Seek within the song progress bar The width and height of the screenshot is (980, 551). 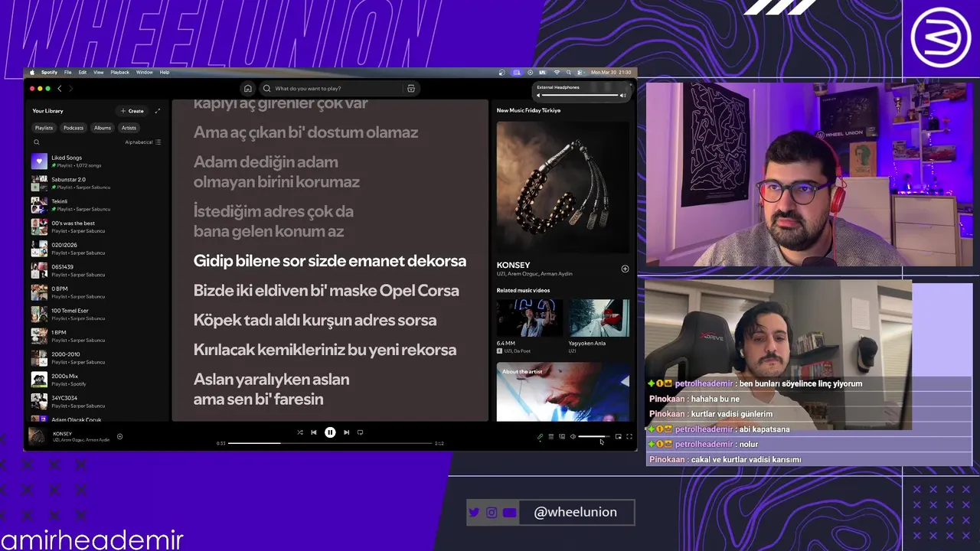(x=330, y=443)
